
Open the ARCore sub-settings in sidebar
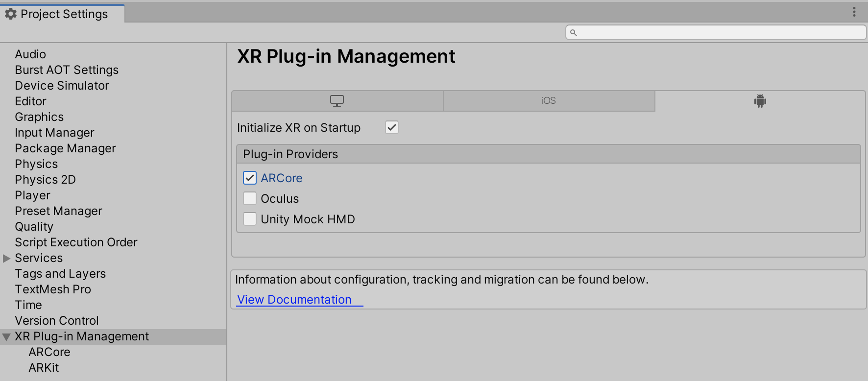point(49,352)
